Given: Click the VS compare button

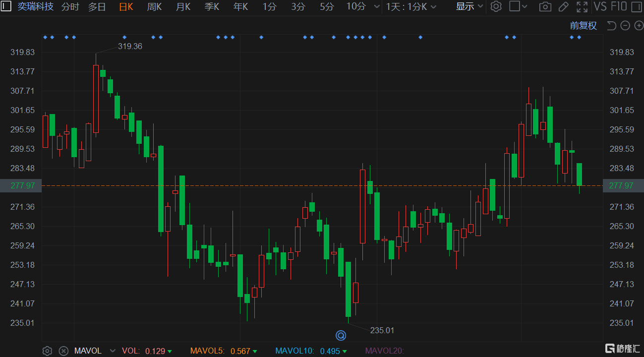Looking at the screenshot, I should point(600,6).
